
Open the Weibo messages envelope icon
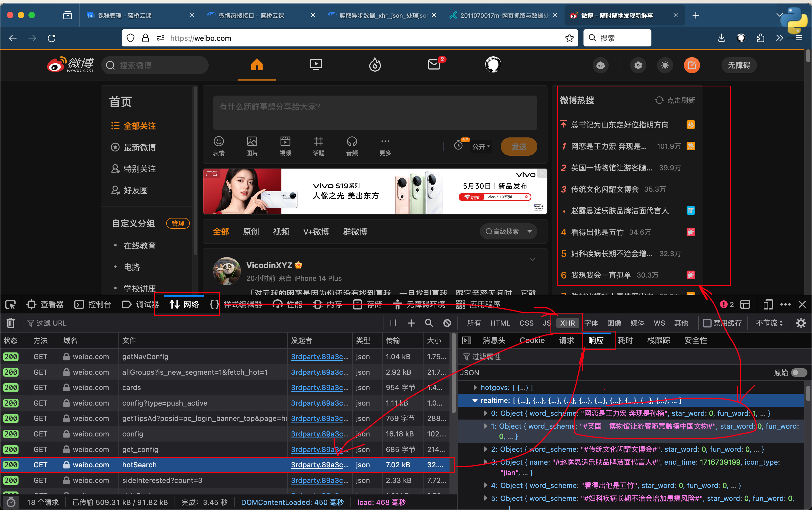pos(434,64)
